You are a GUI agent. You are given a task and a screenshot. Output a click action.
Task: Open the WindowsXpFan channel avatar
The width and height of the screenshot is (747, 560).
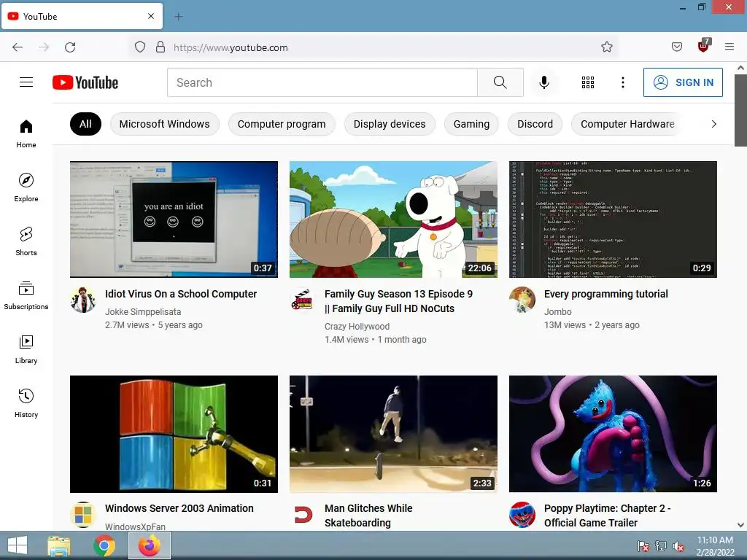point(83,514)
